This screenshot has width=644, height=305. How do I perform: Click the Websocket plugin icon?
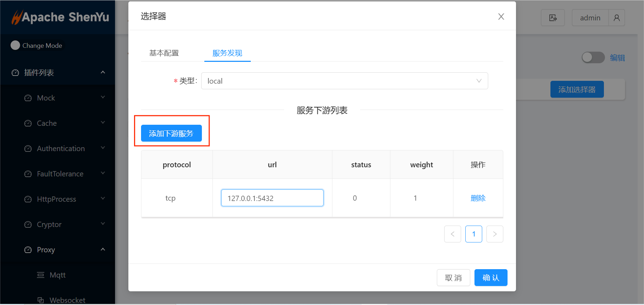(41, 300)
